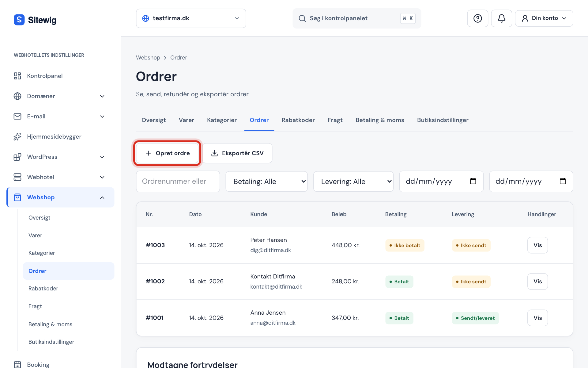Click Vis for order #1003
Viewport: 588px width, 368px height.
click(537, 245)
